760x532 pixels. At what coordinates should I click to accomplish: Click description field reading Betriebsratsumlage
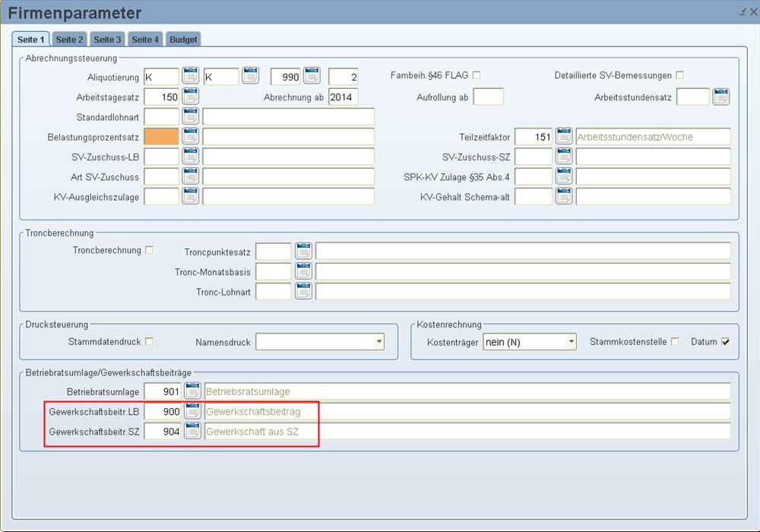[x=467, y=391]
